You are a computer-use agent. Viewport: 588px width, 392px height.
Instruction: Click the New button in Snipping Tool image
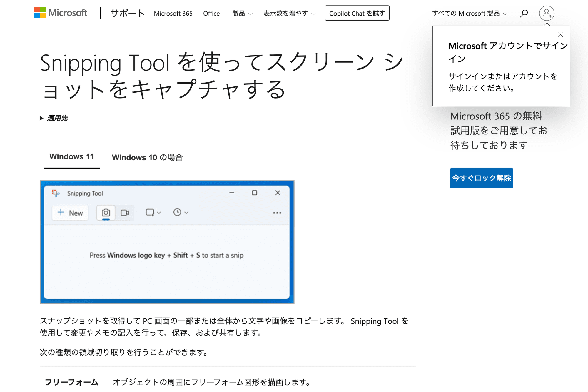(70, 213)
